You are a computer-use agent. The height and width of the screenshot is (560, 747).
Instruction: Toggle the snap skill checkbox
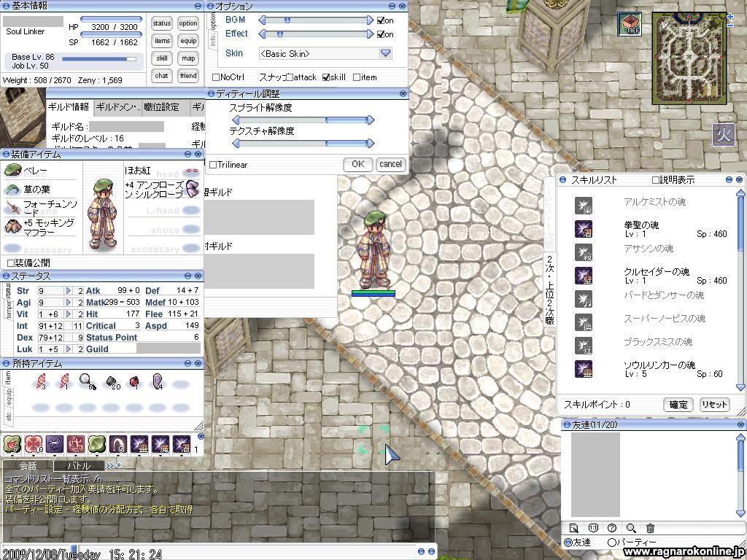(x=326, y=77)
